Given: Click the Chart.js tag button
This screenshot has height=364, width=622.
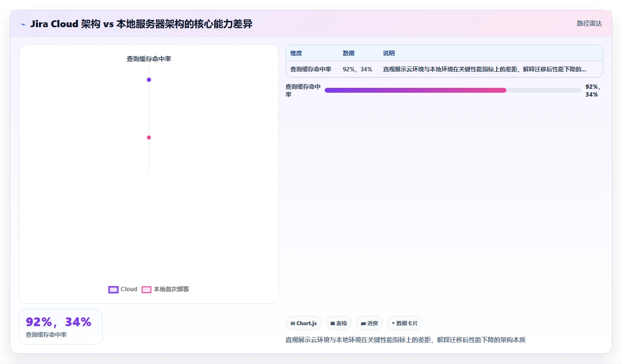Looking at the screenshot, I should [x=304, y=323].
